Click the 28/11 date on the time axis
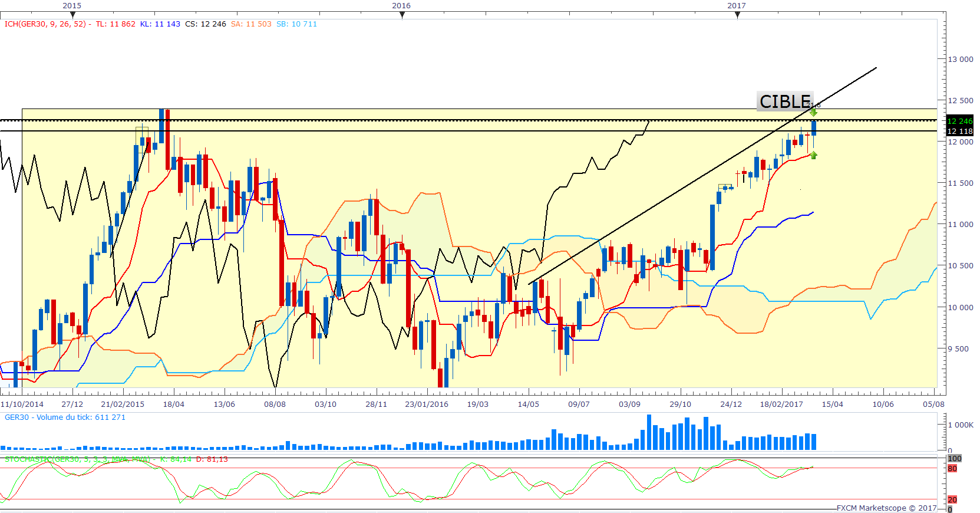Image resolution: width=980 pixels, height=513 pixels. pos(377,405)
